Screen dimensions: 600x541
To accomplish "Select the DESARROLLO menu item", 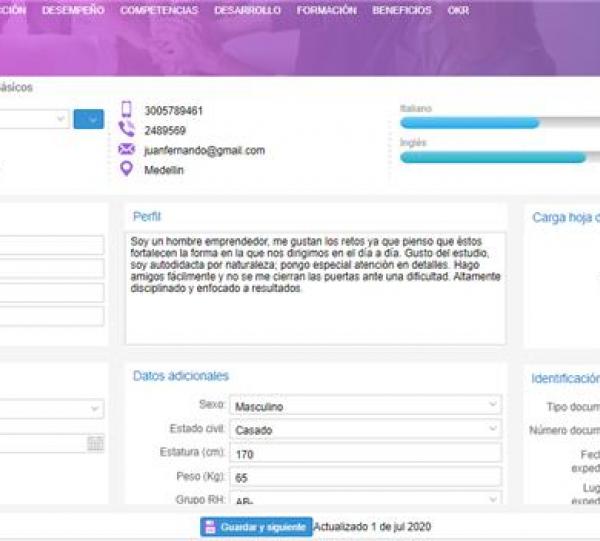I will click(x=247, y=11).
